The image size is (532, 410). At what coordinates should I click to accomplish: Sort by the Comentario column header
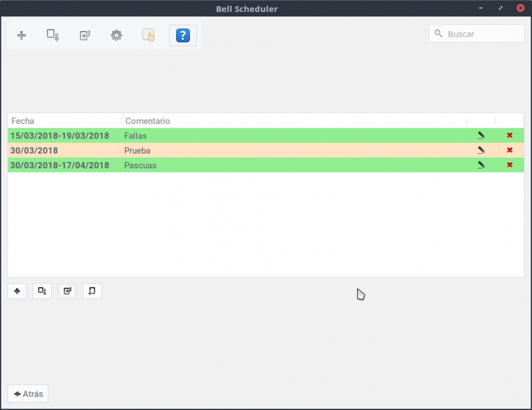click(291, 121)
